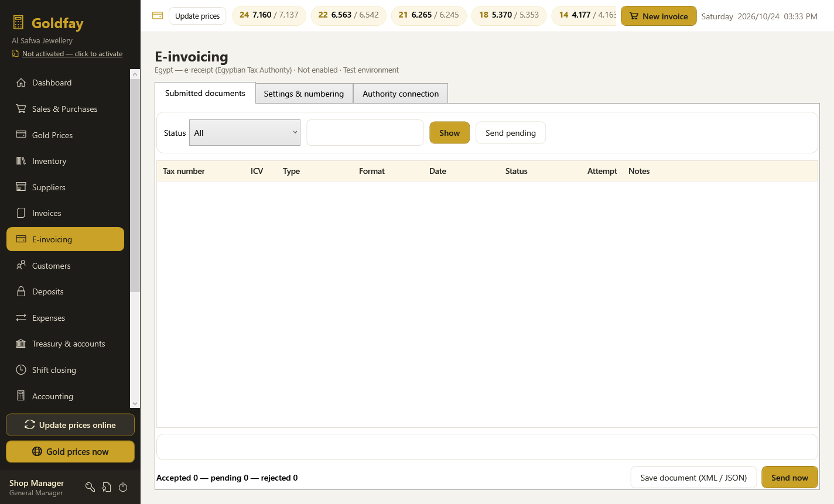The width and height of the screenshot is (834, 504).
Task: Click the key icon beside Shop Manager
Action: point(90,487)
